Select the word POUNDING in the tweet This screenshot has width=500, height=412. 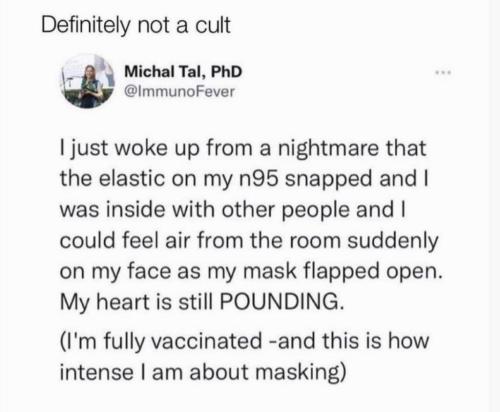(x=281, y=302)
